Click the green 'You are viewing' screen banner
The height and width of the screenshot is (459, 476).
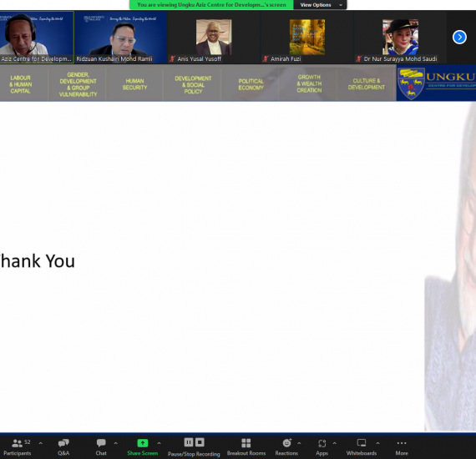tap(211, 5)
